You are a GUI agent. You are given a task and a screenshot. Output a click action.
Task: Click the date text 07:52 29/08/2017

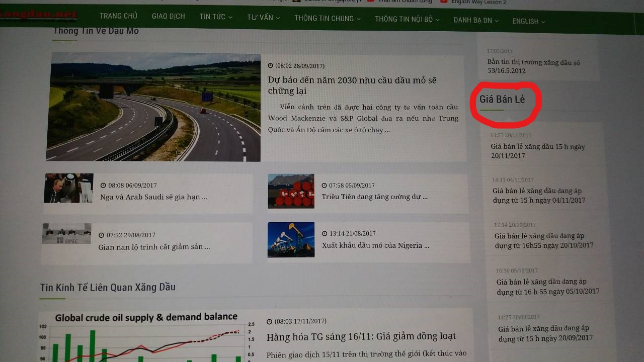[x=131, y=235]
